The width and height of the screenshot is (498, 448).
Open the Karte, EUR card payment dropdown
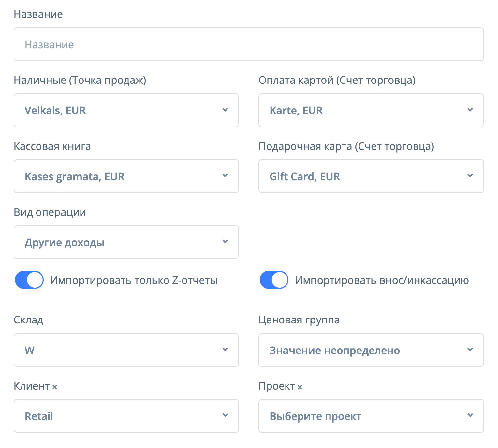(x=371, y=110)
